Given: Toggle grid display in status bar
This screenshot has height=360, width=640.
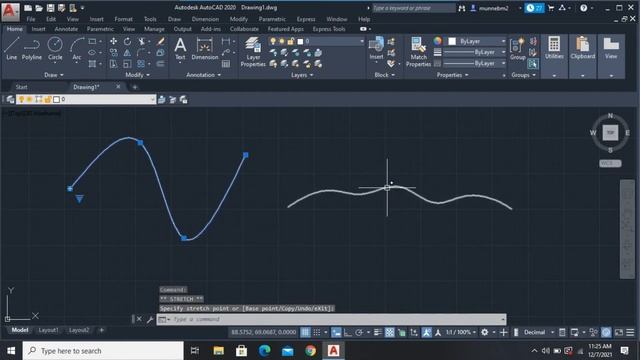Looking at the screenshot, I should 305,332.
